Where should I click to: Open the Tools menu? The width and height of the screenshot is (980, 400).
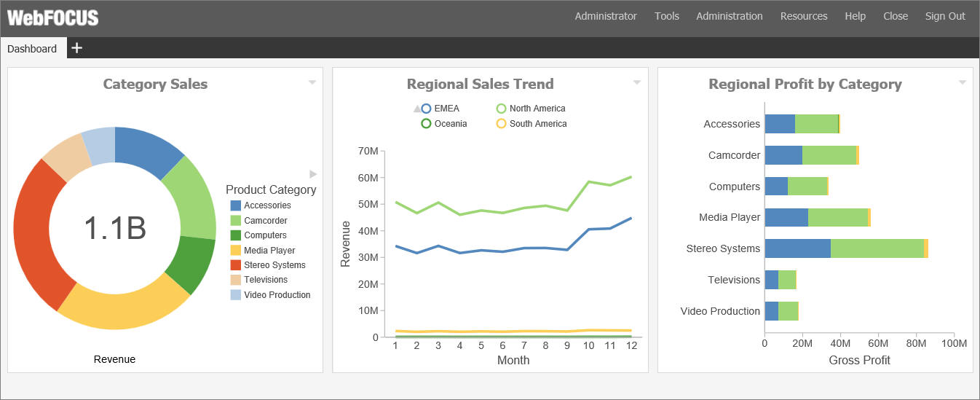point(666,16)
